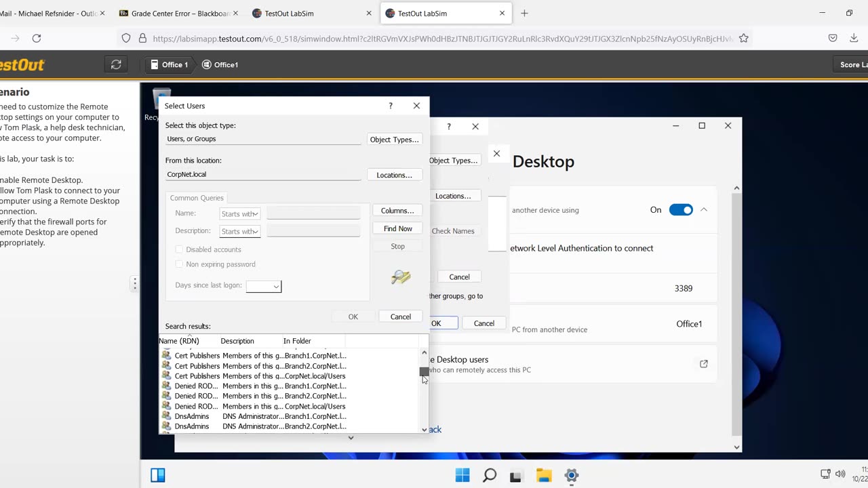
Task: Click Locations in the front Select Users dialog
Action: [394, 175]
